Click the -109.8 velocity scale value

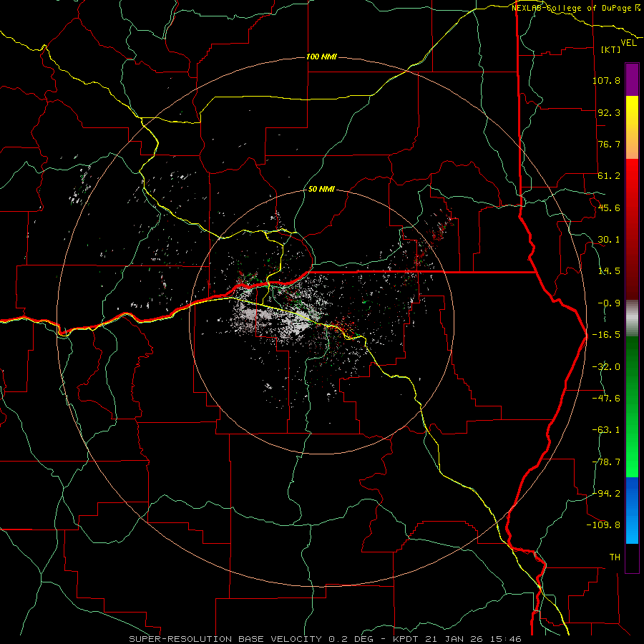coord(603,525)
